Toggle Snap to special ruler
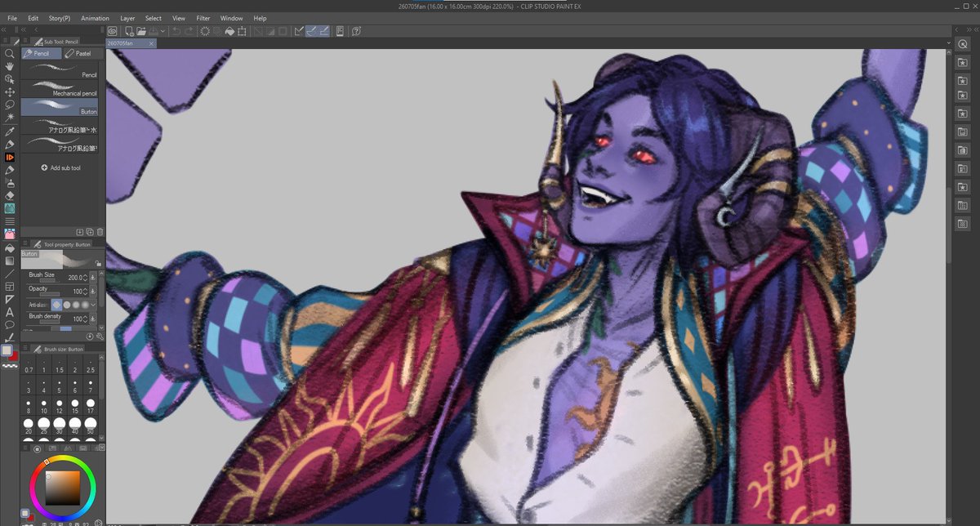Image resolution: width=980 pixels, height=526 pixels. 312,31
